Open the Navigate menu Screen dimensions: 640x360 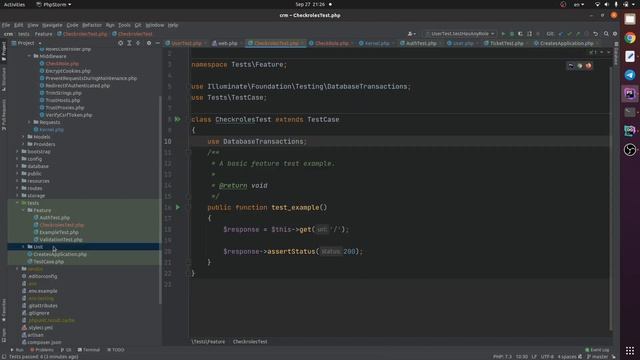coord(52,25)
